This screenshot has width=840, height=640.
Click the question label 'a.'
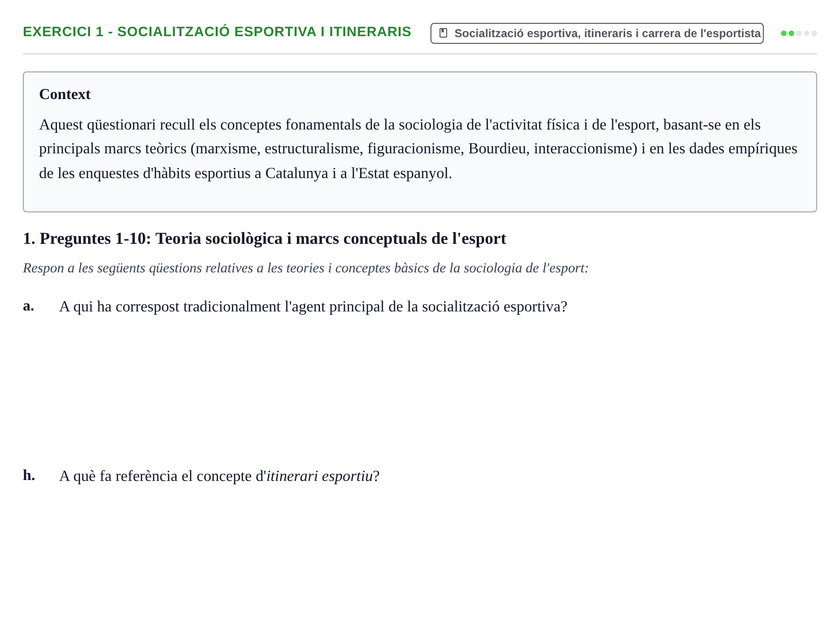29,306
